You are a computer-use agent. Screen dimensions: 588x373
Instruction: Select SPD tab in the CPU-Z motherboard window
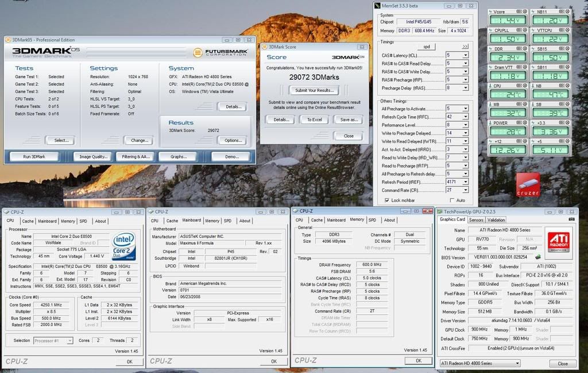[x=227, y=221]
